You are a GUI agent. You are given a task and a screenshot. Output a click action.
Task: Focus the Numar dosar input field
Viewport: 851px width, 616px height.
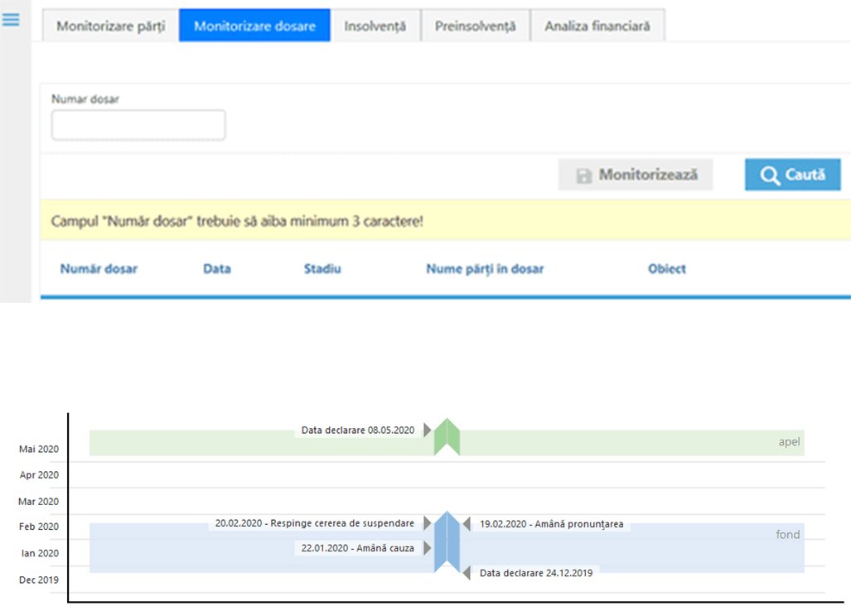138,125
